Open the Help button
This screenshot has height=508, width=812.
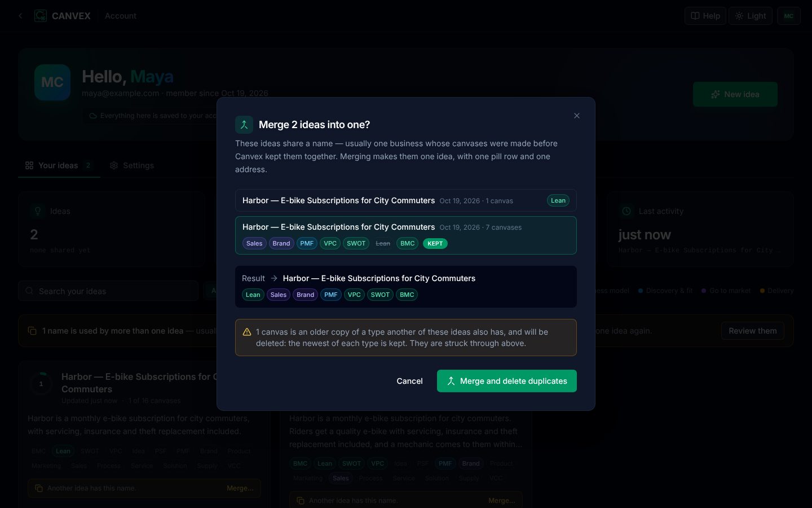pyautogui.click(x=705, y=16)
